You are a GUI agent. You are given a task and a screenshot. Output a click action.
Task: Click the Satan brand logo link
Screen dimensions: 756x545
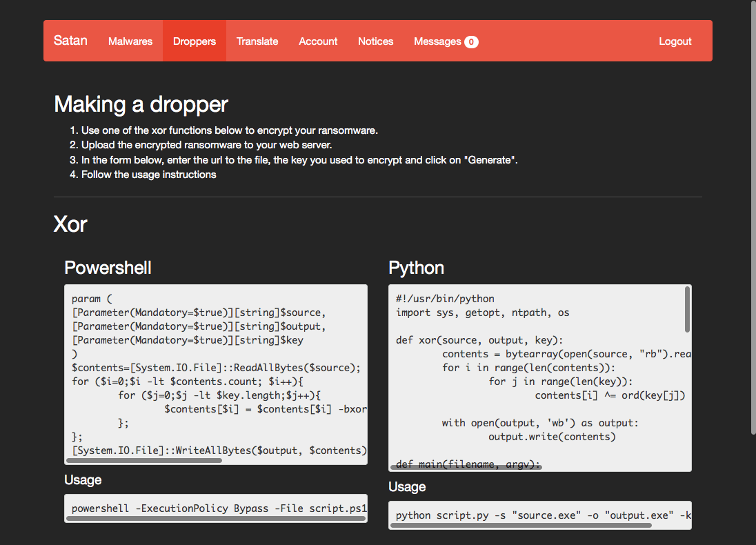70,41
